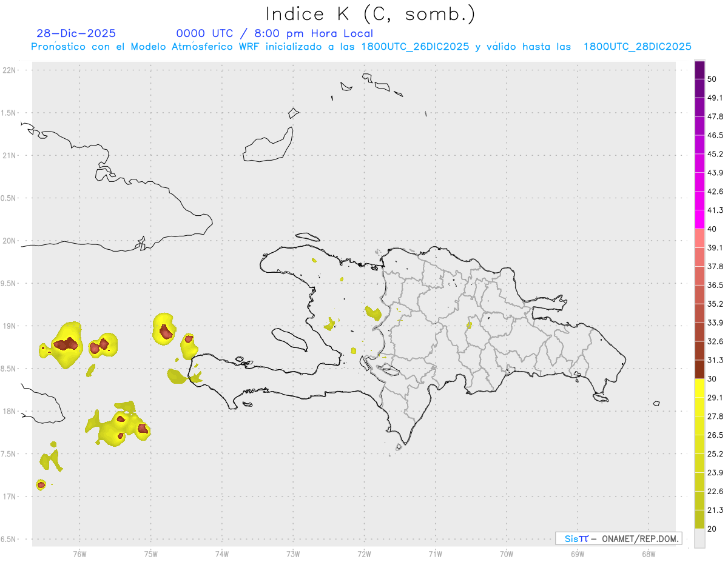Click the '1800UTC_28DIC2025' valid-until time
728x562 pixels.
point(638,47)
